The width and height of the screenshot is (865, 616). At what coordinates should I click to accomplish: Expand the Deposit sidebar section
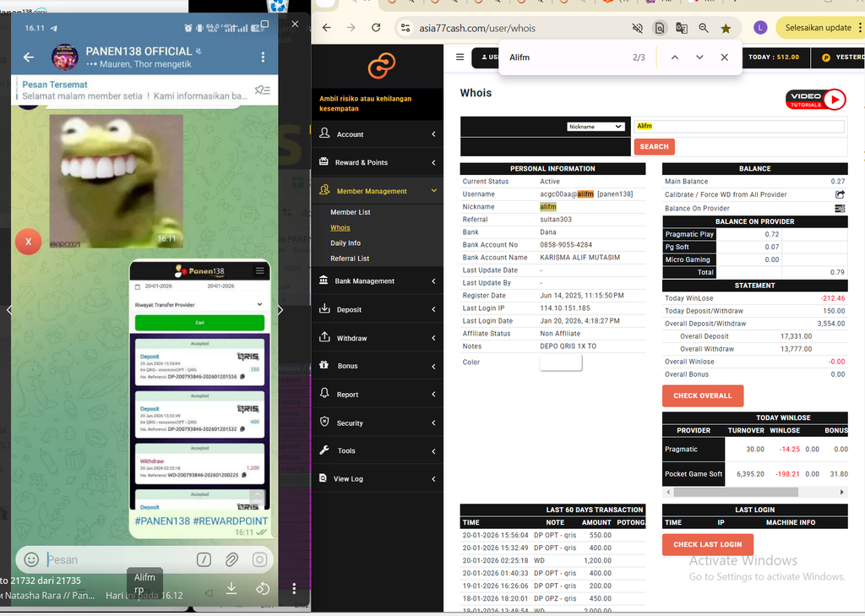click(378, 309)
